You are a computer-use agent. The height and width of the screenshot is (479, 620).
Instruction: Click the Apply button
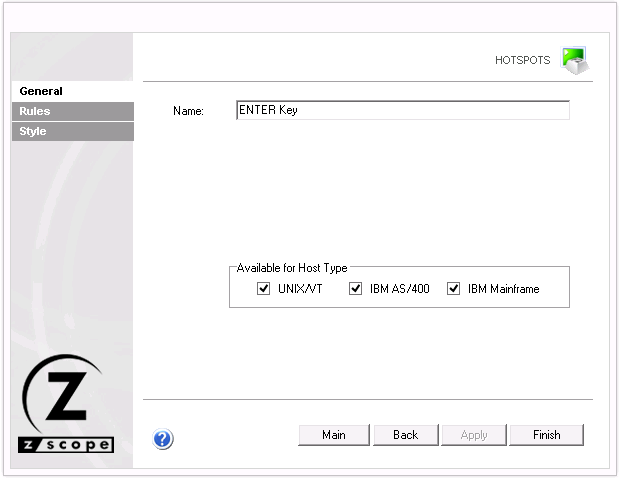(x=474, y=435)
